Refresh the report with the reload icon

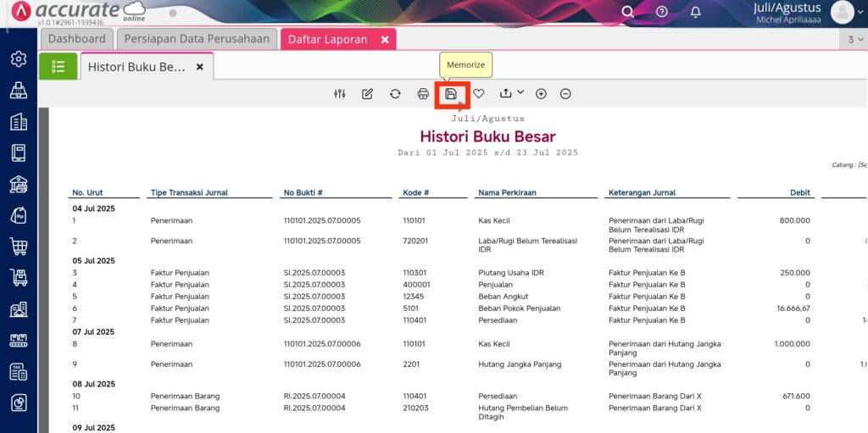(395, 94)
